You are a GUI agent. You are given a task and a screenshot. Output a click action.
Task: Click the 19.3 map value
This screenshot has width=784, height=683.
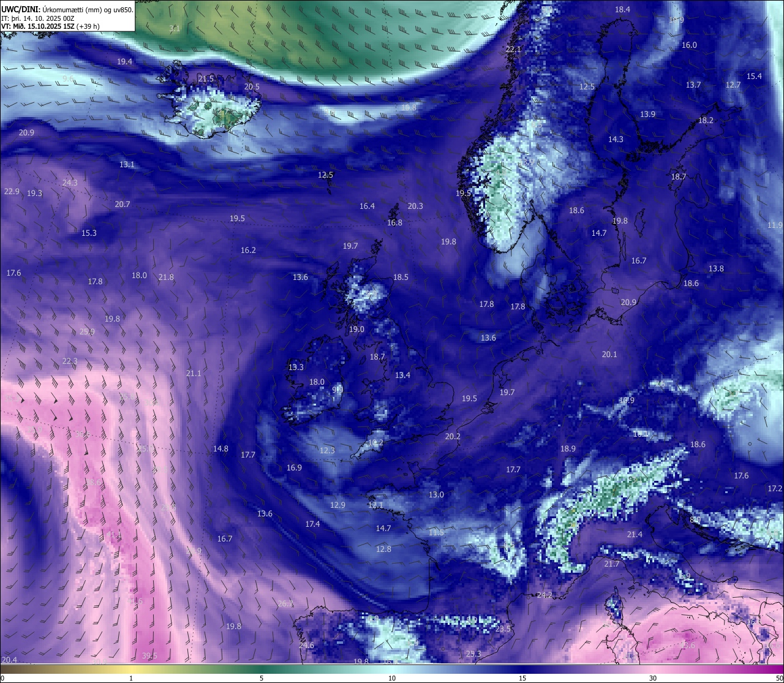point(34,194)
